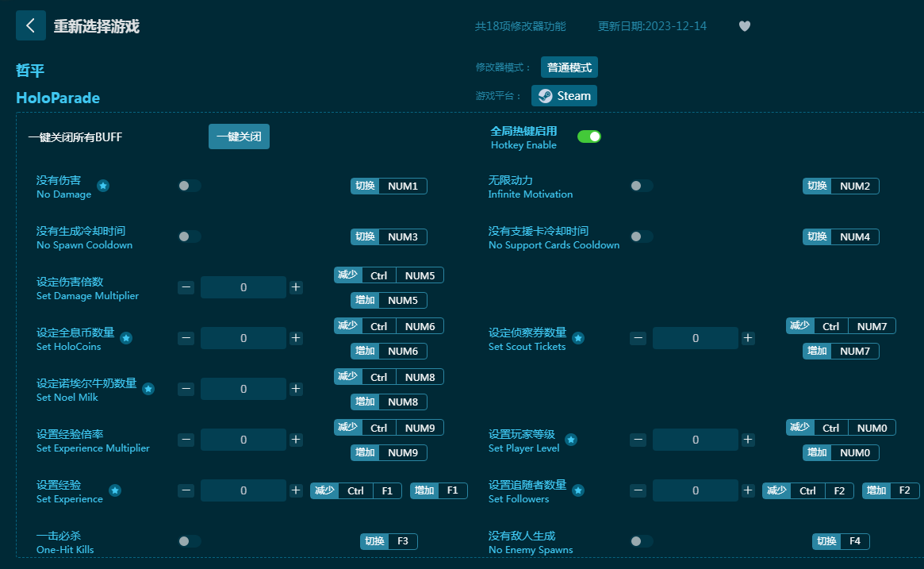Click the back arrow to reselect game

(31, 25)
